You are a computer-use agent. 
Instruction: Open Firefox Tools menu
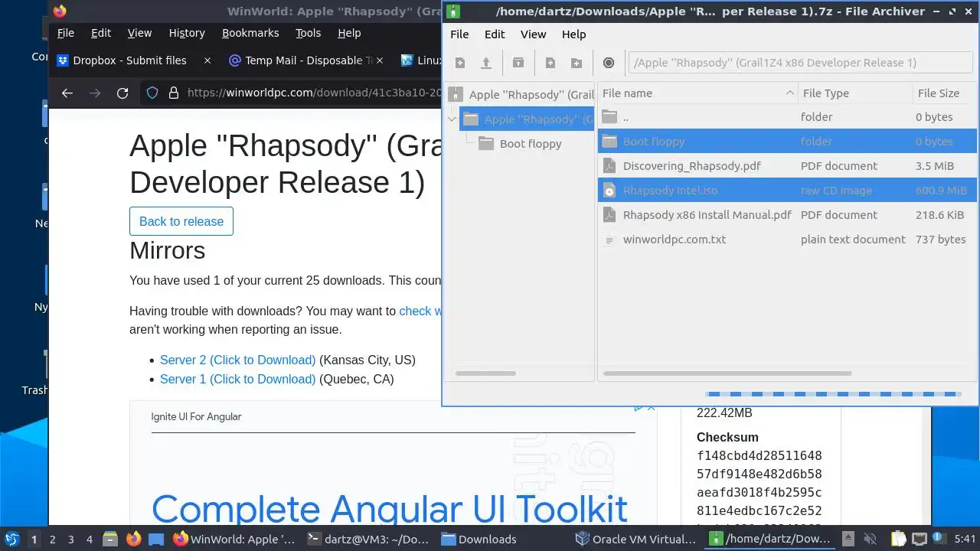(308, 33)
